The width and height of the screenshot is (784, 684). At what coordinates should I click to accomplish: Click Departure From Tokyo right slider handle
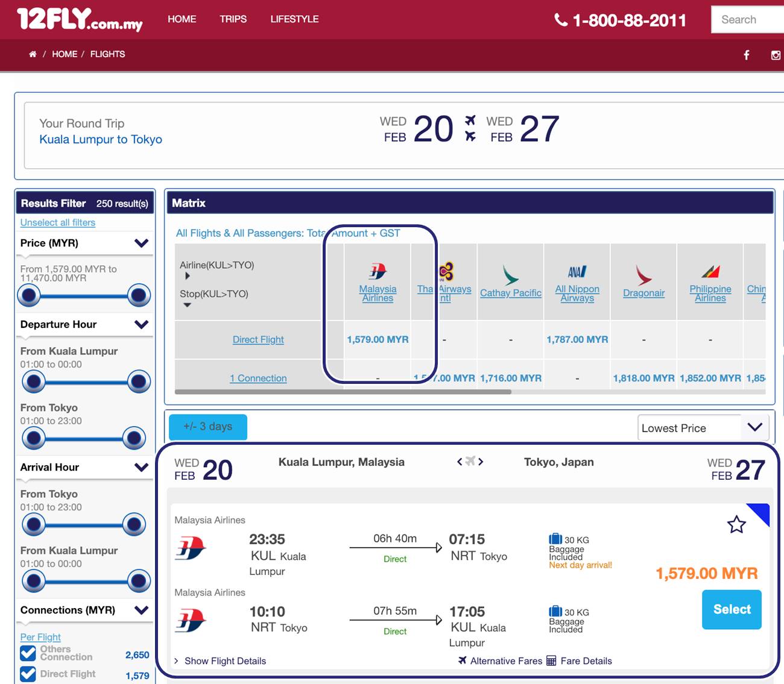134,438
